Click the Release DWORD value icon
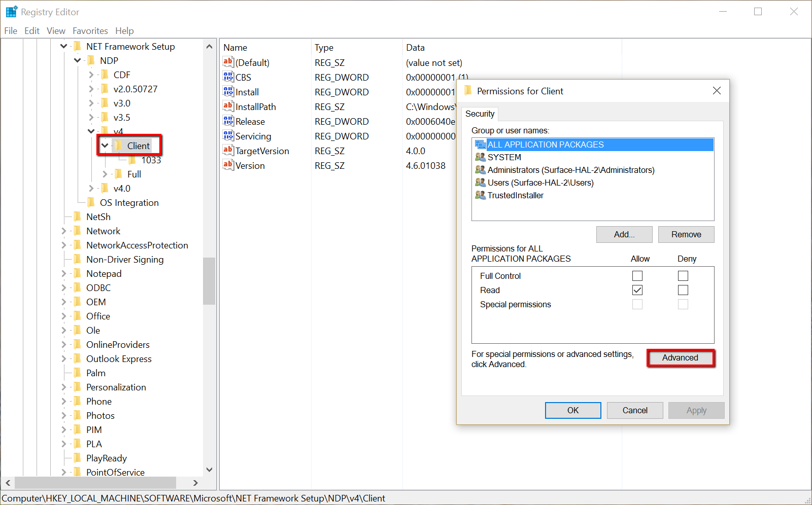The height and width of the screenshot is (505, 812). [x=228, y=121]
